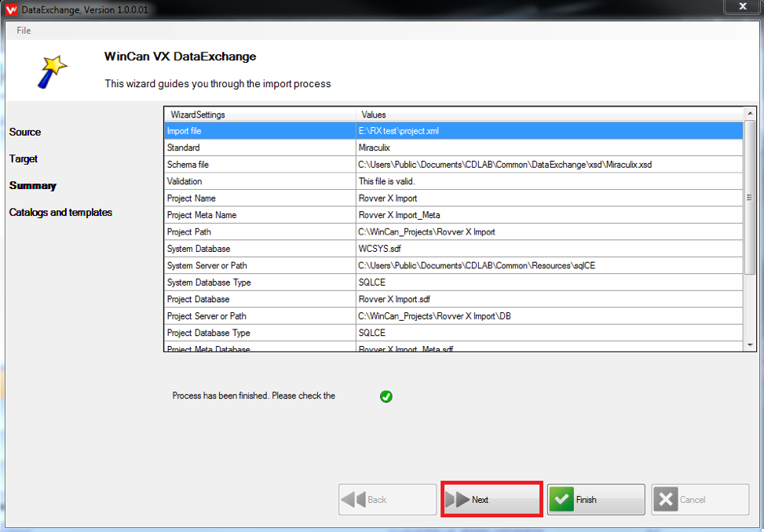Click the double-arrow icon on the Next button
This screenshot has height=532, width=764.
tap(459, 498)
